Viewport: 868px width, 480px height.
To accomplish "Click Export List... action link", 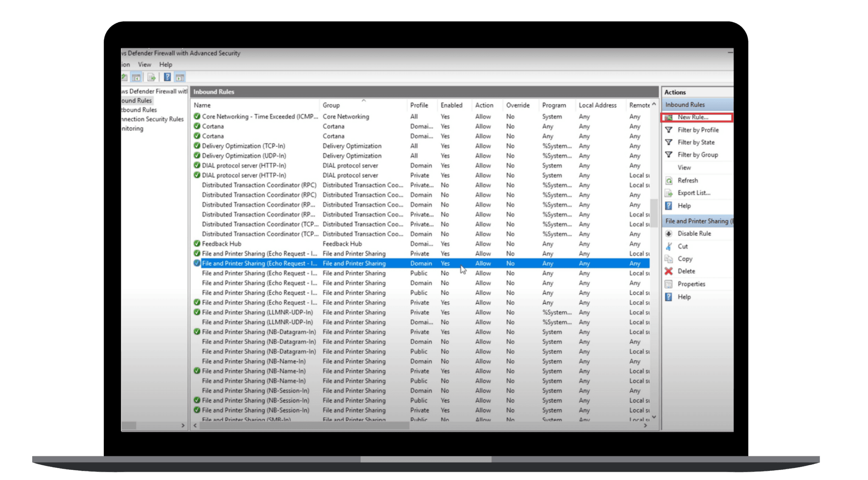I will 693,193.
